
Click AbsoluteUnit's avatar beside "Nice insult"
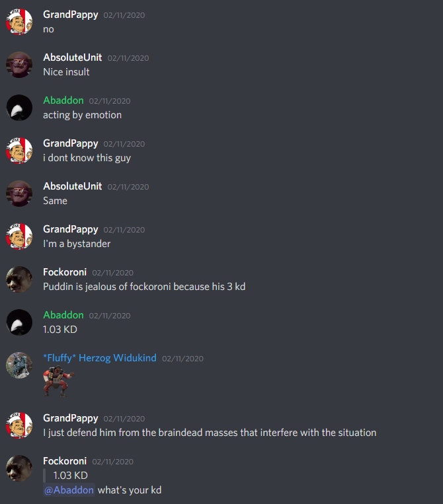[x=19, y=65]
